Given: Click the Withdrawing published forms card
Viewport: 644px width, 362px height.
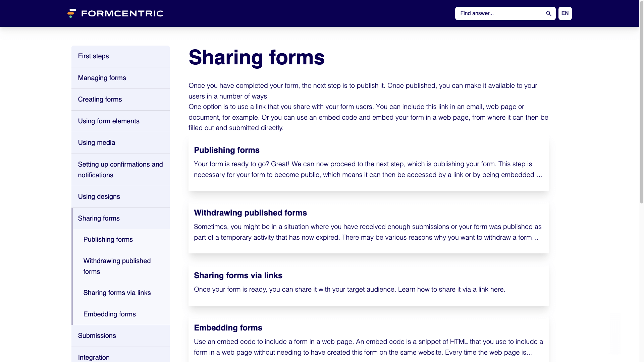Looking at the screenshot, I should coord(368,225).
